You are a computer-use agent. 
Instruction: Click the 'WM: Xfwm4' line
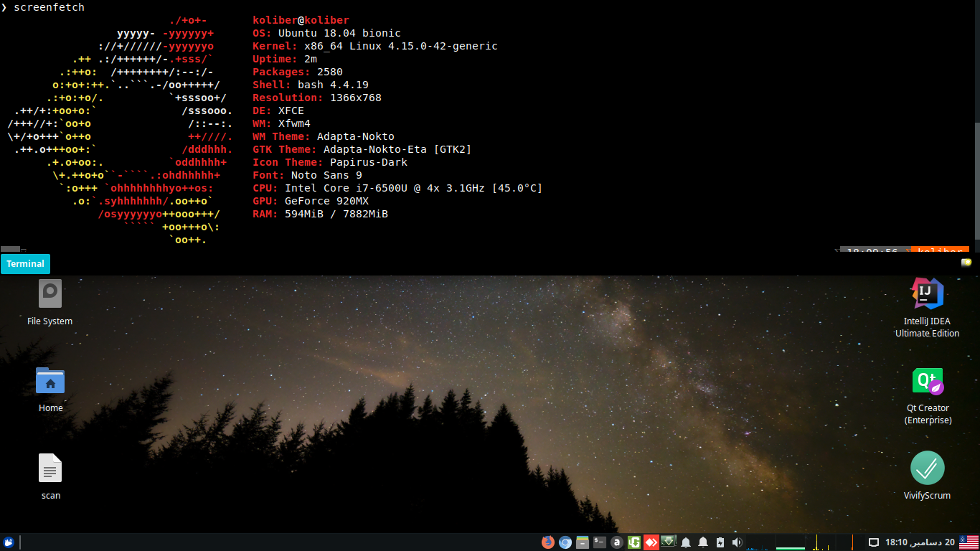281,123
